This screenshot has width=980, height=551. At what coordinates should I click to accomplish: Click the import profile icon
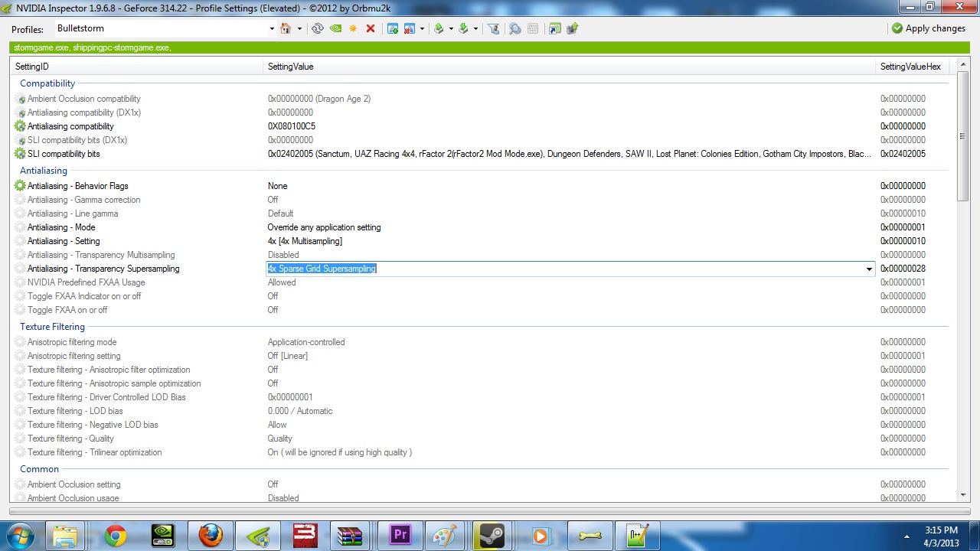pos(463,28)
